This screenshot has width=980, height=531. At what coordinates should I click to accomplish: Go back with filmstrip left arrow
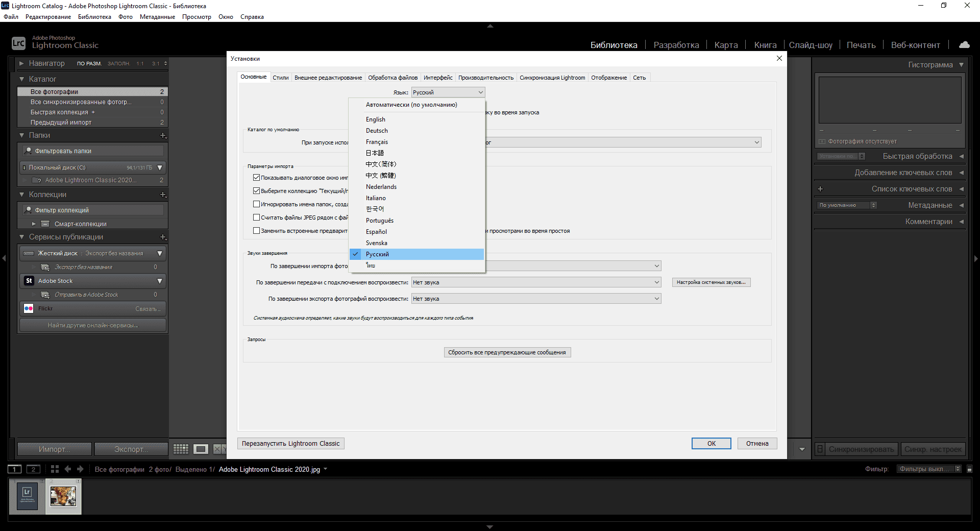[68, 469]
